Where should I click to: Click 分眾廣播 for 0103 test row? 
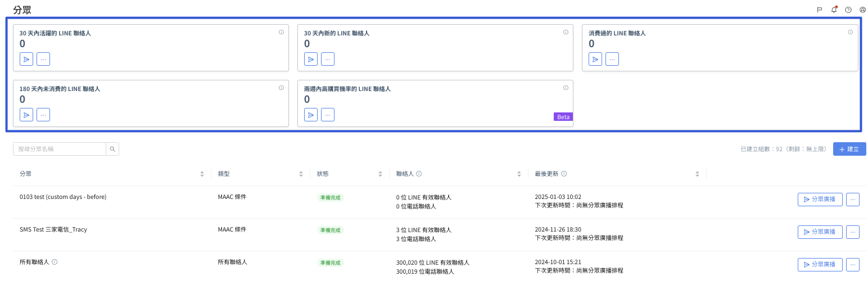[820, 200]
